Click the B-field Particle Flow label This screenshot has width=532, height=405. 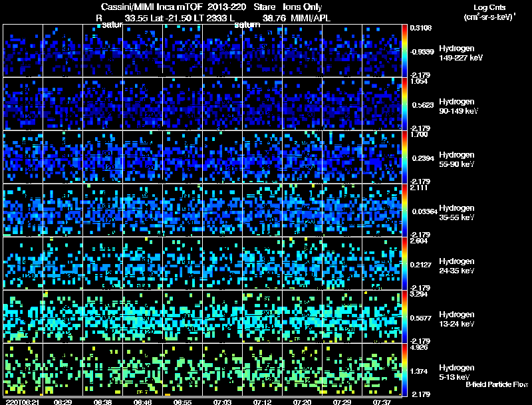pos(496,384)
